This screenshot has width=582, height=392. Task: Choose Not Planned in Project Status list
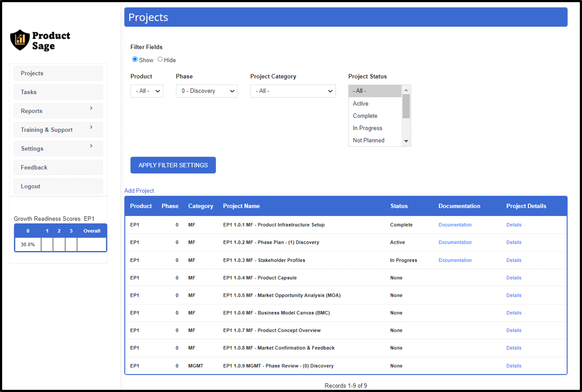point(375,140)
